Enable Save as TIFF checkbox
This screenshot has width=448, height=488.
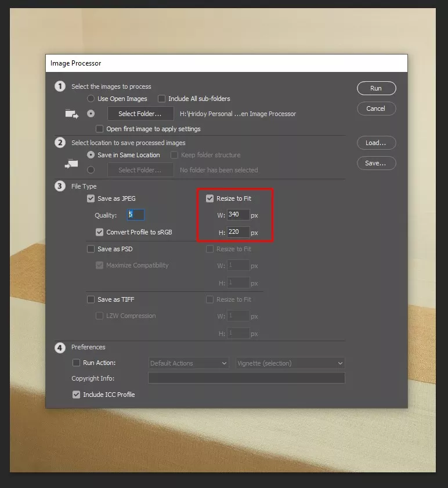point(91,299)
